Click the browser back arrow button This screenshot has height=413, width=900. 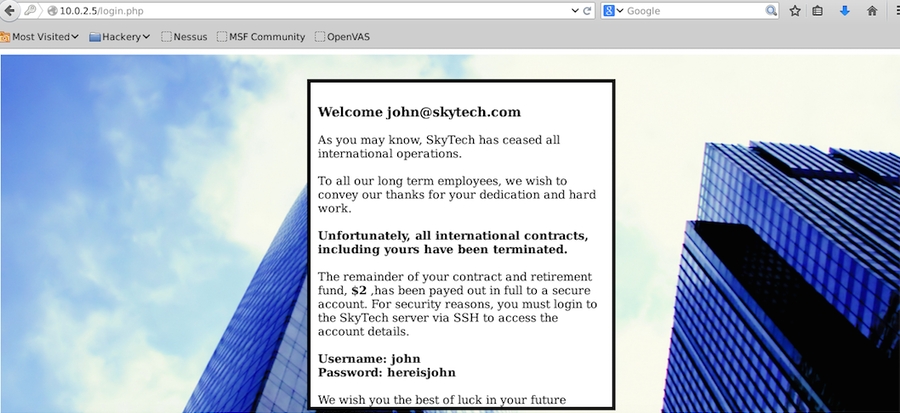tap(9, 10)
